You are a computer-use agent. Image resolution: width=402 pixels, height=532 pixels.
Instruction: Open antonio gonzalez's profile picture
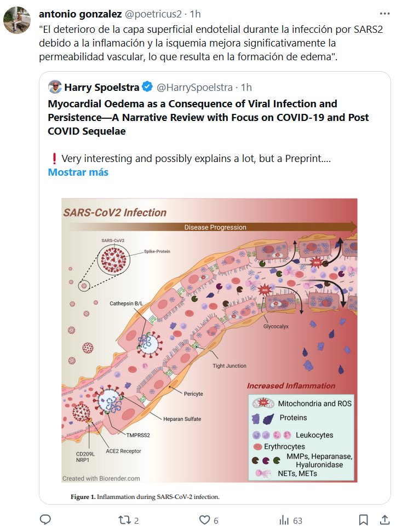pyautogui.click(x=17, y=21)
